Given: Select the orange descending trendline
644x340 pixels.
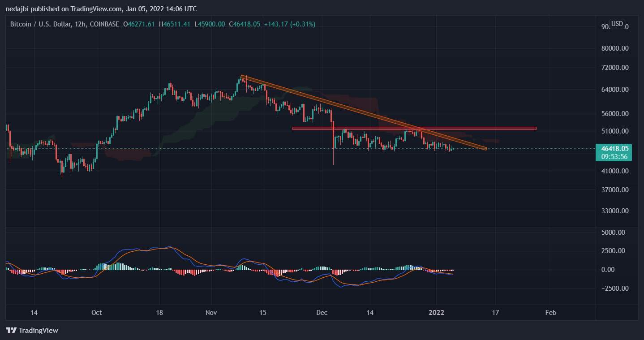Looking at the screenshot, I should tap(363, 112).
